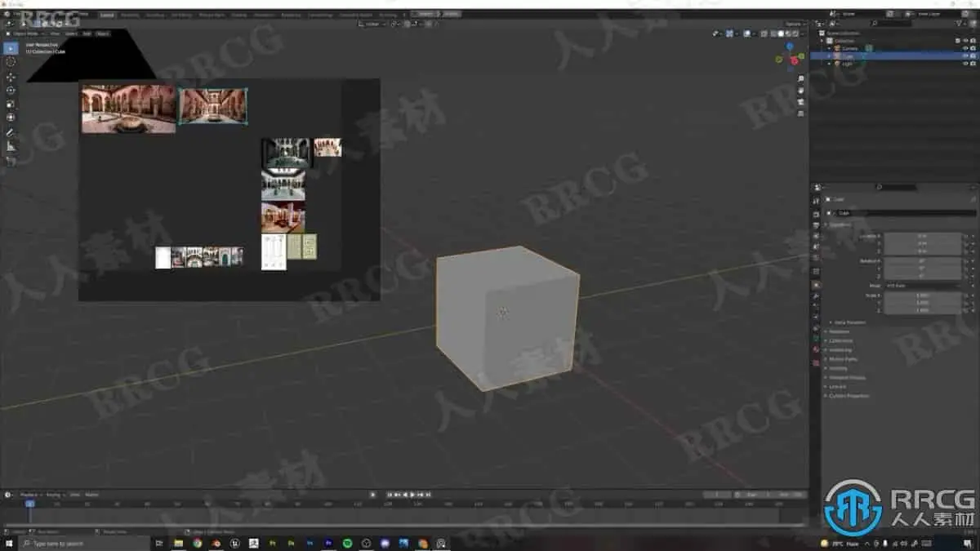Disable Camera in renders toggle
The image size is (980, 551).
pos(973,48)
